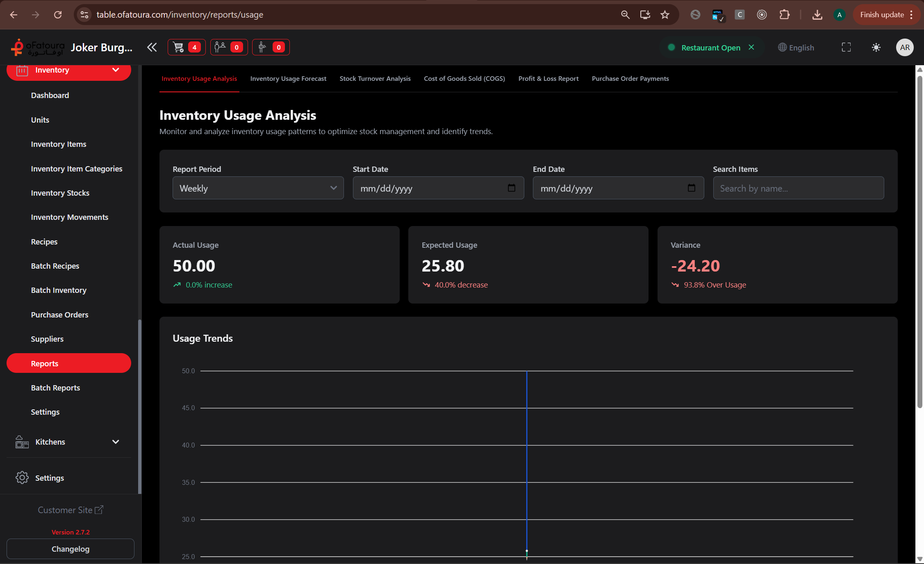Collapse the sidebar with double-chevron icon
924x564 pixels.
pyautogui.click(x=152, y=47)
